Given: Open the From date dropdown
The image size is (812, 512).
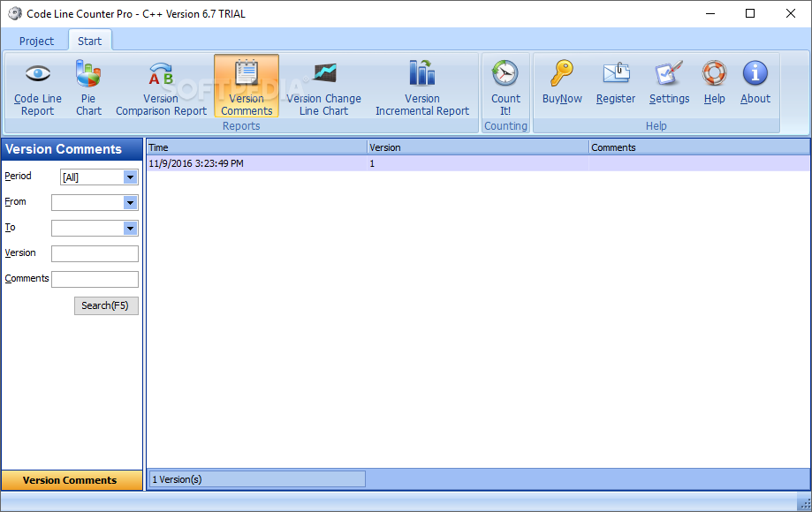Looking at the screenshot, I should click(131, 203).
